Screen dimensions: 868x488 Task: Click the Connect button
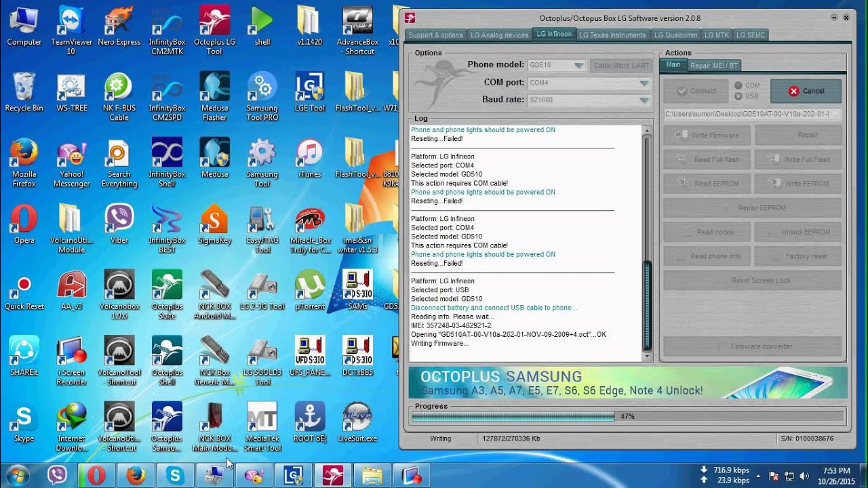click(x=696, y=91)
